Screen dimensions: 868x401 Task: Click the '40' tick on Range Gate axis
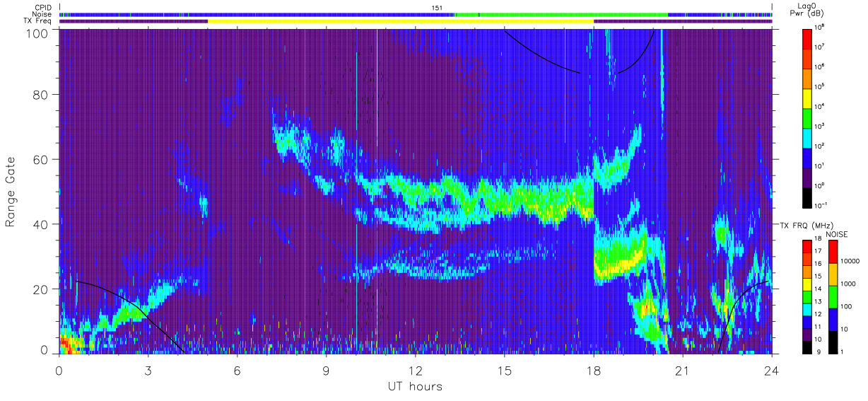coord(41,224)
